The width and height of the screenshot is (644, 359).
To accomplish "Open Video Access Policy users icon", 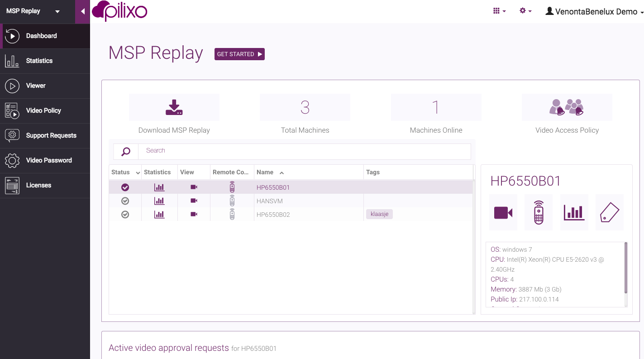I will point(567,107).
